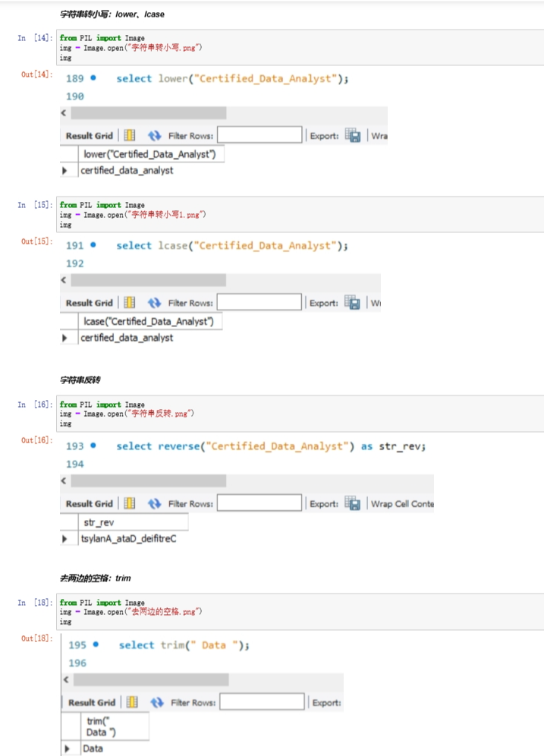This screenshot has width=544, height=756.
Task: Click row arrow beside certified_data_analyst in Out[14]
Action: tap(64, 171)
